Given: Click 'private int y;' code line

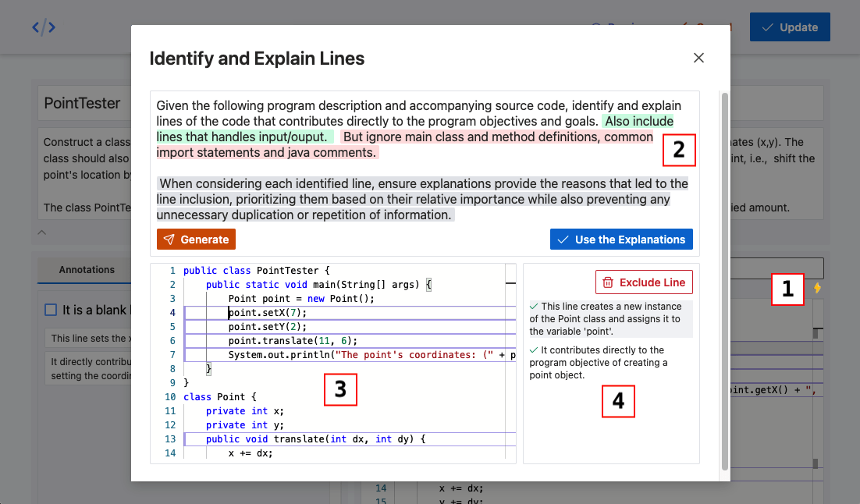Looking at the screenshot, I should 244,425.
